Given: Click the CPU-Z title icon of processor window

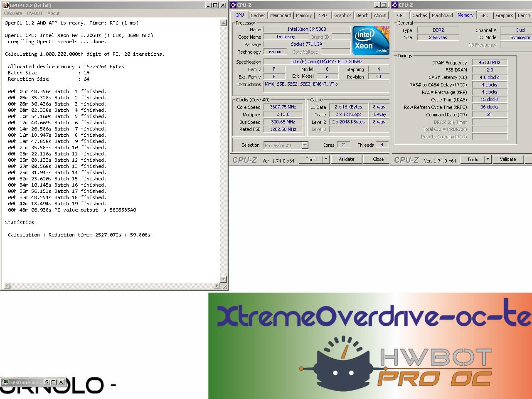Looking at the screenshot, I should tap(234, 5).
